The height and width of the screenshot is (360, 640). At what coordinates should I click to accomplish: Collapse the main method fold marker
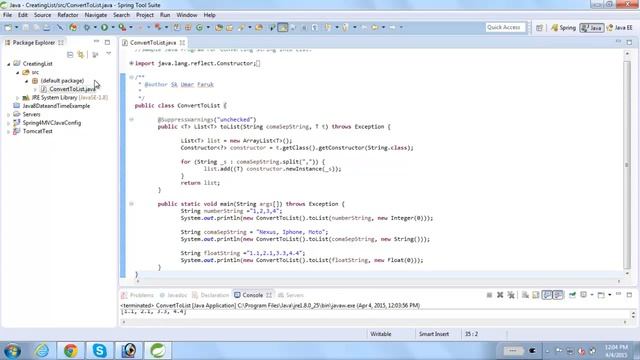coord(131,204)
